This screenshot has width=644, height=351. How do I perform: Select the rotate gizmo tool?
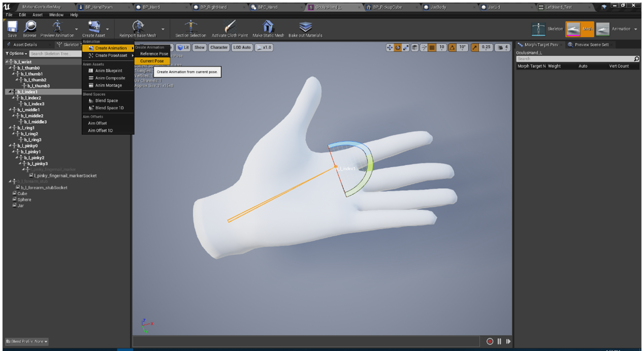(x=398, y=48)
